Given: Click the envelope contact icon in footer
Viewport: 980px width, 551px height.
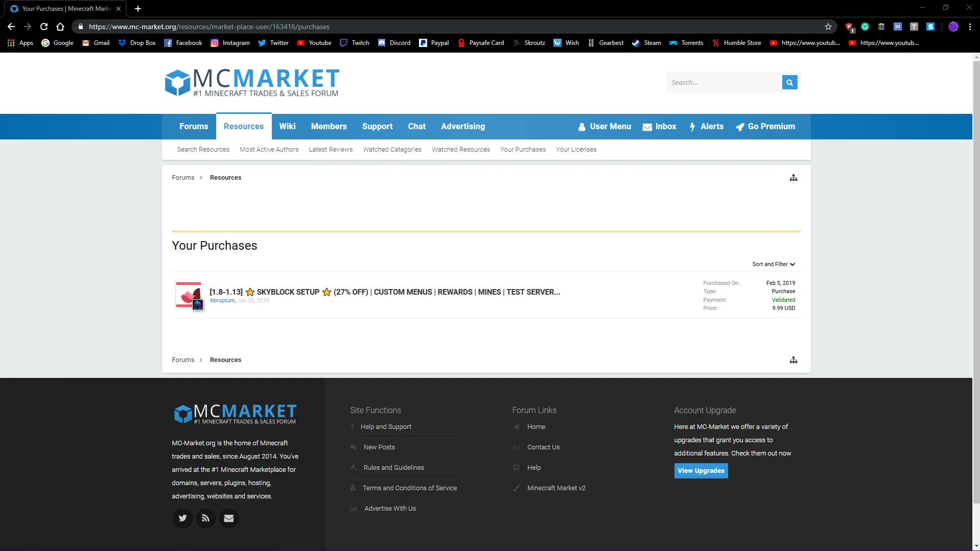Looking at the screenshot, I should pos(229,518).
